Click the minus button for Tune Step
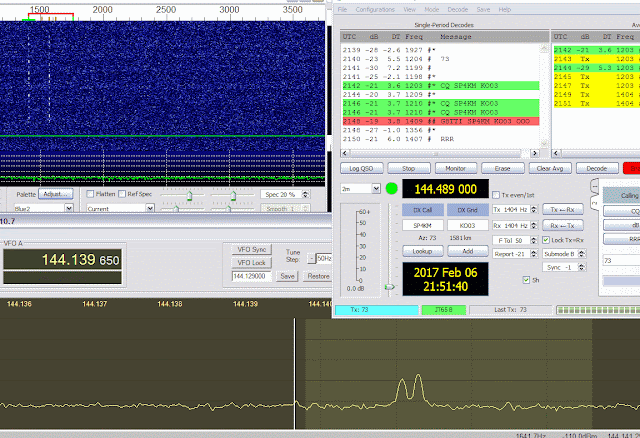 pos(311,258)
